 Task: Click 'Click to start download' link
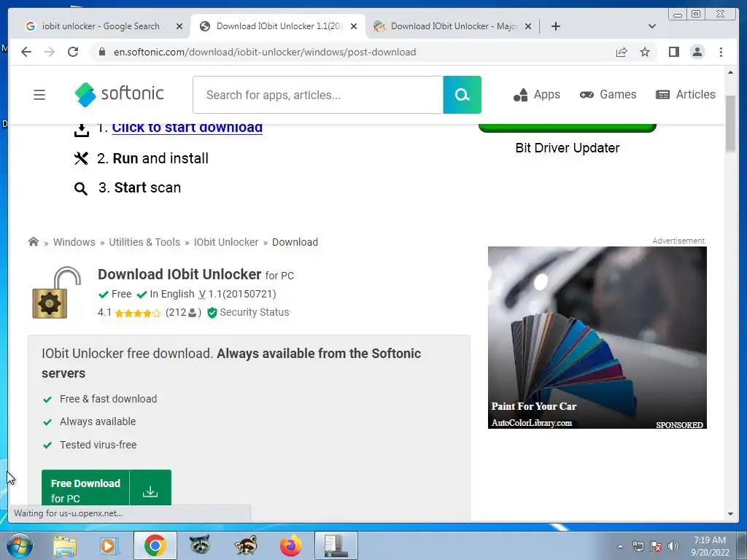[x=187, y=128]
